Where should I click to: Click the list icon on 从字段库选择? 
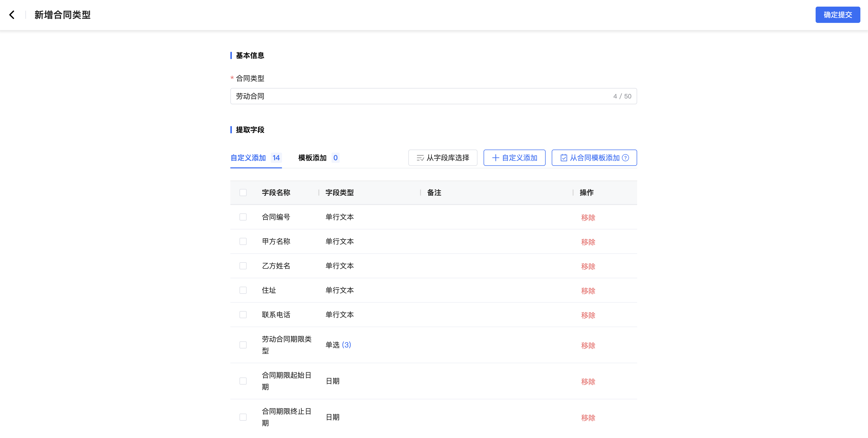click(420, 158)
